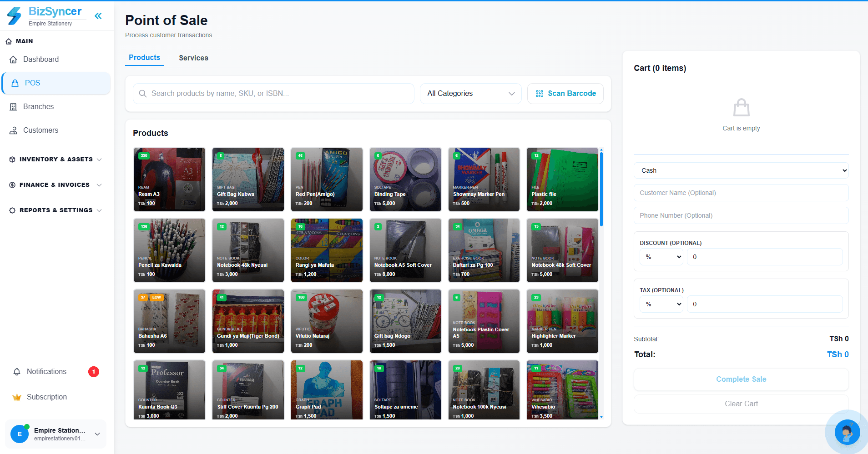
Task: Click Scan Barcode button
Action: click(565, 93)
